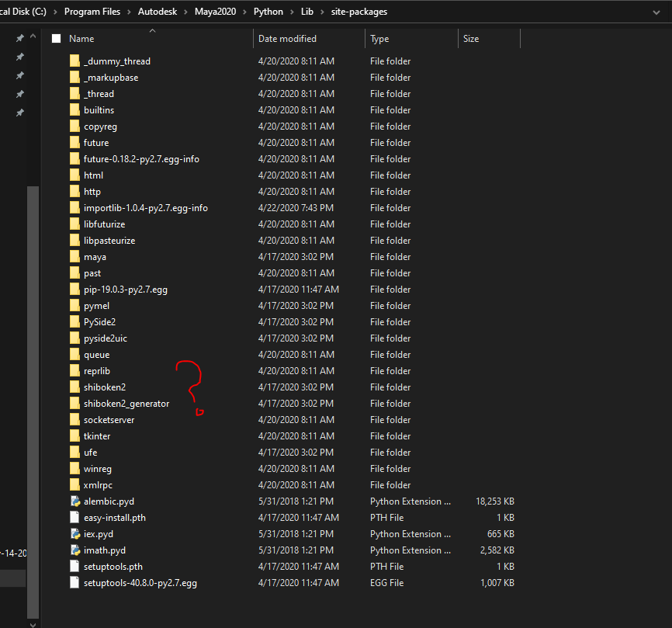Select the pymel folder icon
The image size is (672, 628).
point(74,306)
